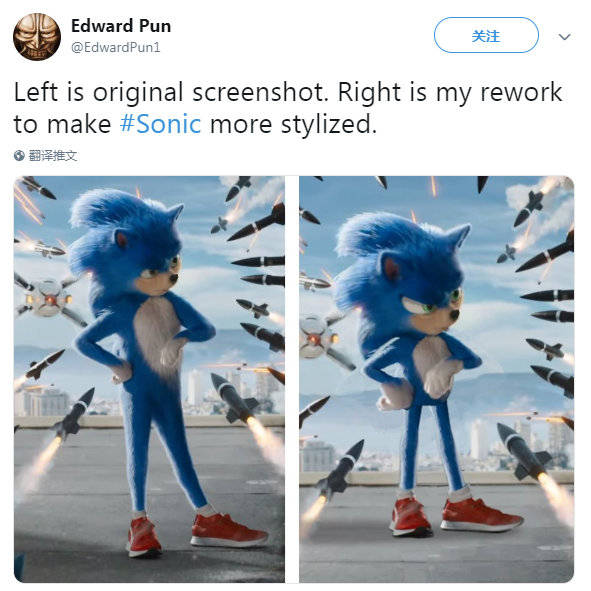This screenshot has height=591, width=591.
Task: Click the tweet text about the rework
Action: point(288,108)
